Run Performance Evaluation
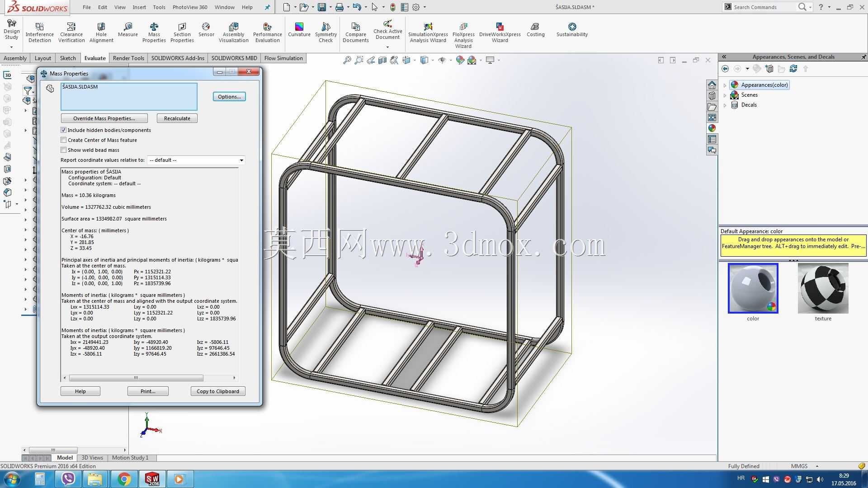868x488 pixels. click(x=268, y=32)
